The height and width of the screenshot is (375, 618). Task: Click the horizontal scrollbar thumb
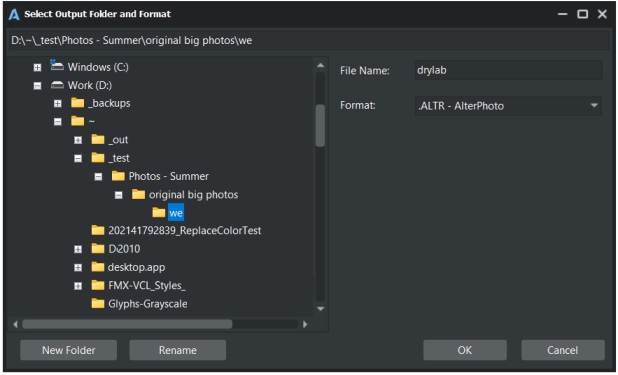click(127, 324)
